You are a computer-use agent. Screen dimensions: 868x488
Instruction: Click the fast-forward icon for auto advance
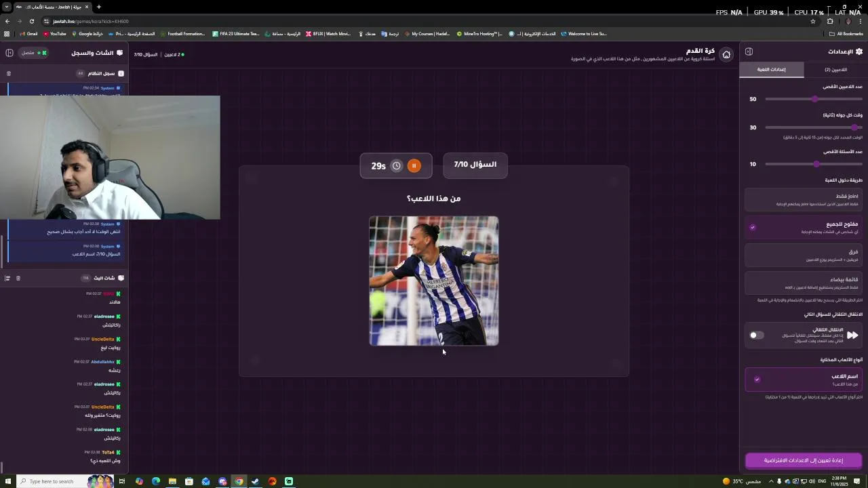pos(852,335)
